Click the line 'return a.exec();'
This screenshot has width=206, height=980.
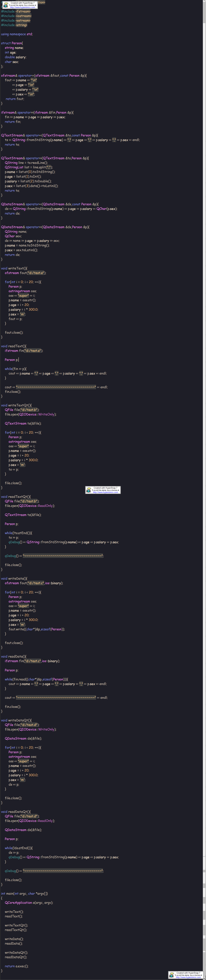(x=17, y=966)
